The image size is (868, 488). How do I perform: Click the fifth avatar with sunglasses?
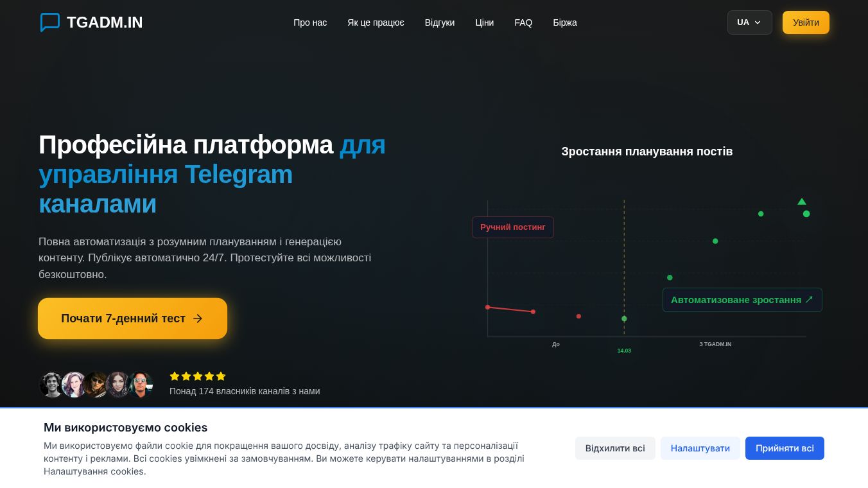141,385
